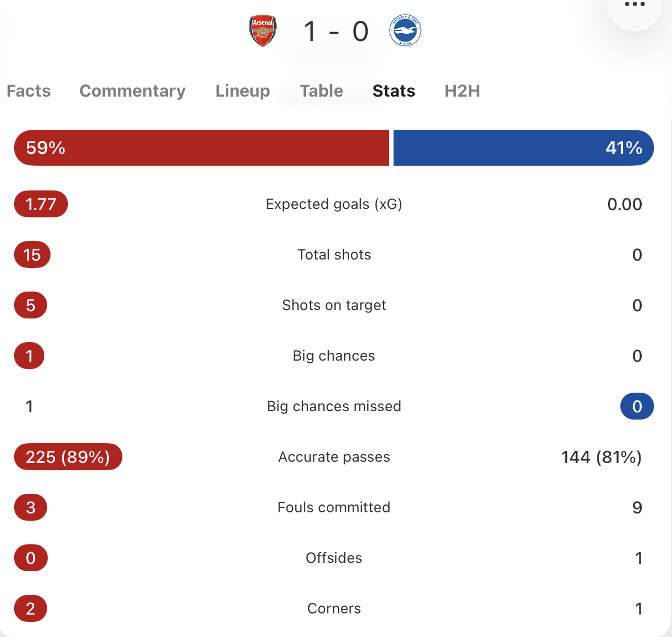Open the Commentary tab

click(132, 91)
